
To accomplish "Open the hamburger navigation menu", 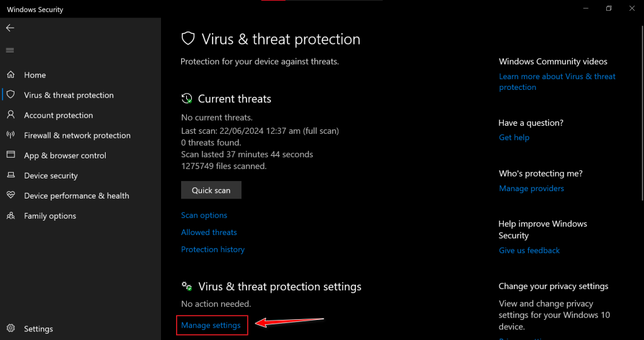I will (10, 50).
